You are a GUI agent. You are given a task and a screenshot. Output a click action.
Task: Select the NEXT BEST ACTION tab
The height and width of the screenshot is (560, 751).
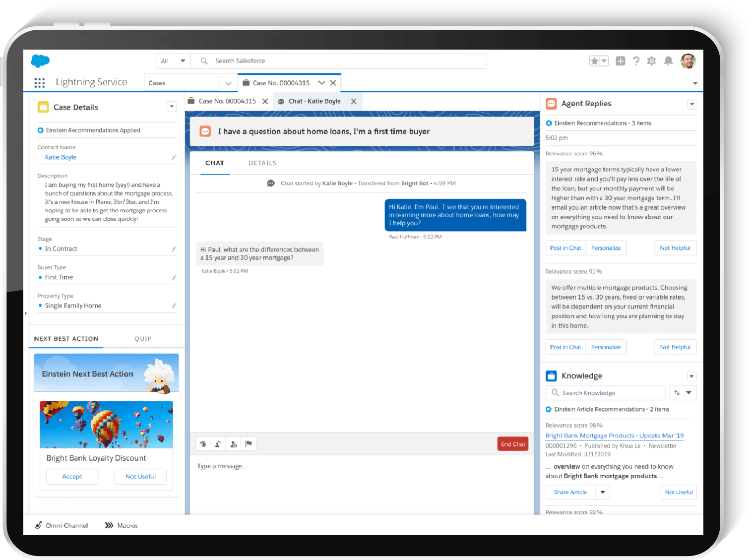[x=66, y=339]
